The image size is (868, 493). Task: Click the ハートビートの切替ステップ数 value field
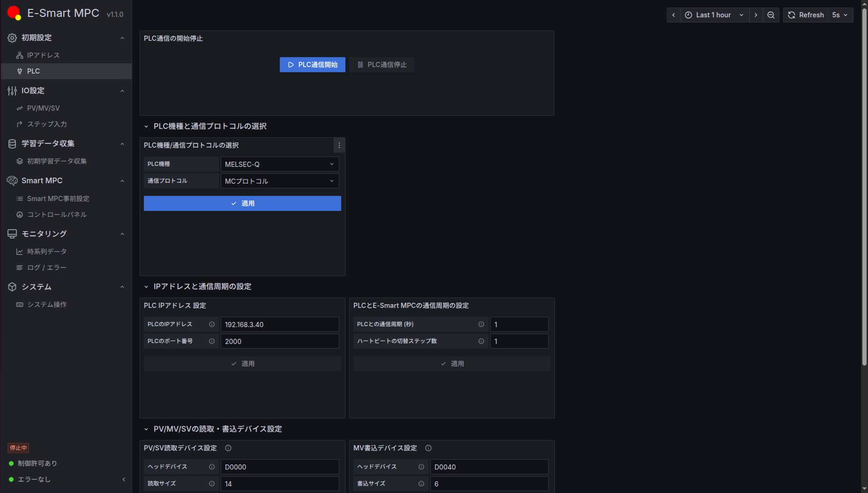coord(519,341)
